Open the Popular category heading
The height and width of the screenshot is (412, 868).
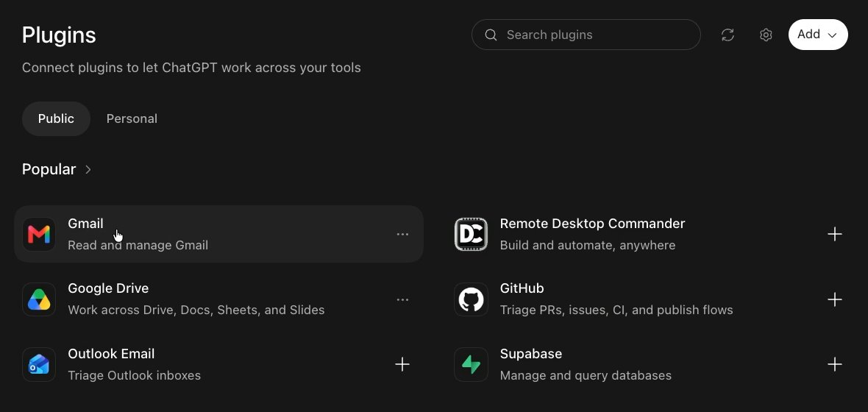(49, 169)
